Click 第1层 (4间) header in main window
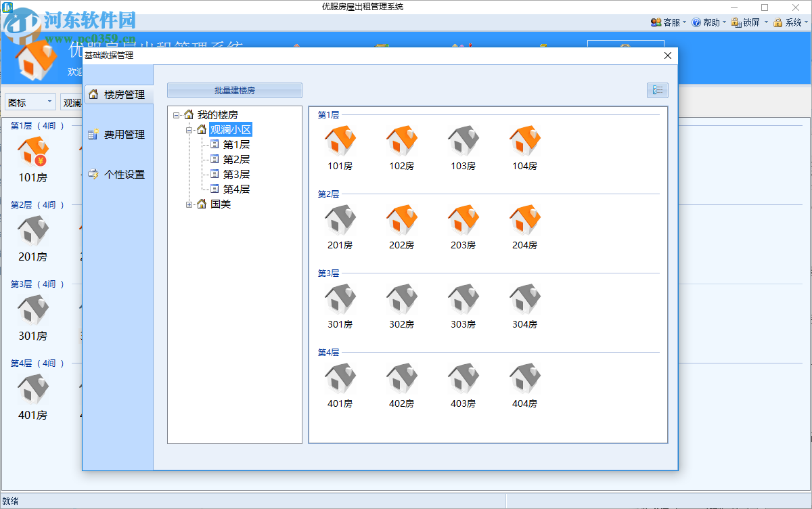812x509 pixels. pyautogui.click(x=37, y=126)
